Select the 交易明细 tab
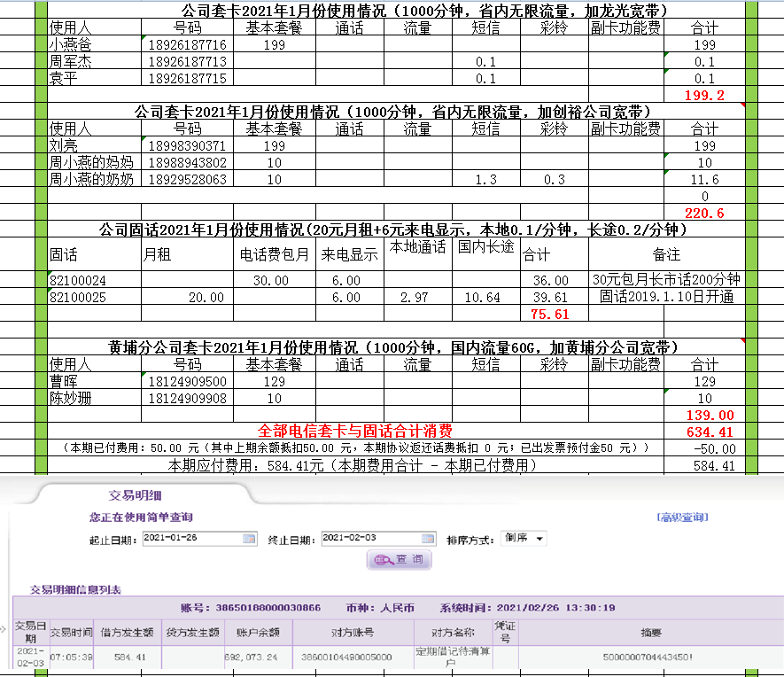 point(135,495)
